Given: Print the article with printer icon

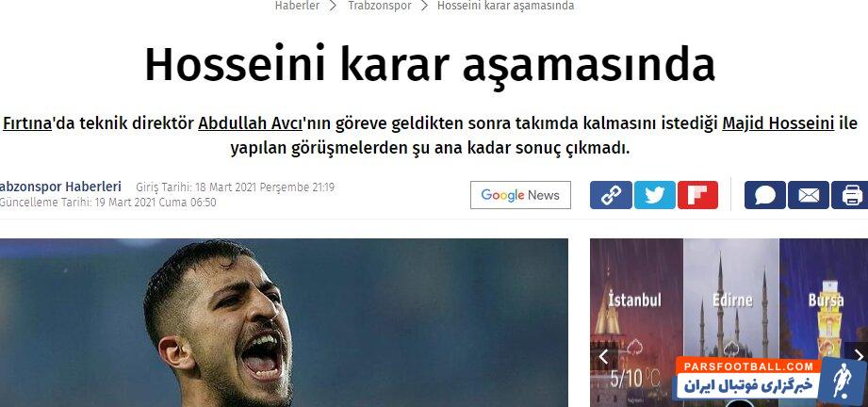Looking at the screenshot, I should tap(850, 195).
